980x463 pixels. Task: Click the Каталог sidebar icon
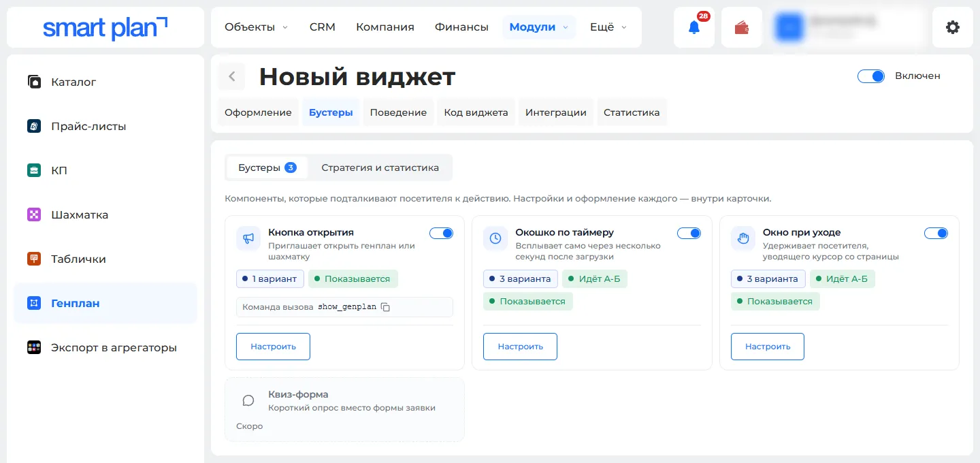click(x=34, y=82)
